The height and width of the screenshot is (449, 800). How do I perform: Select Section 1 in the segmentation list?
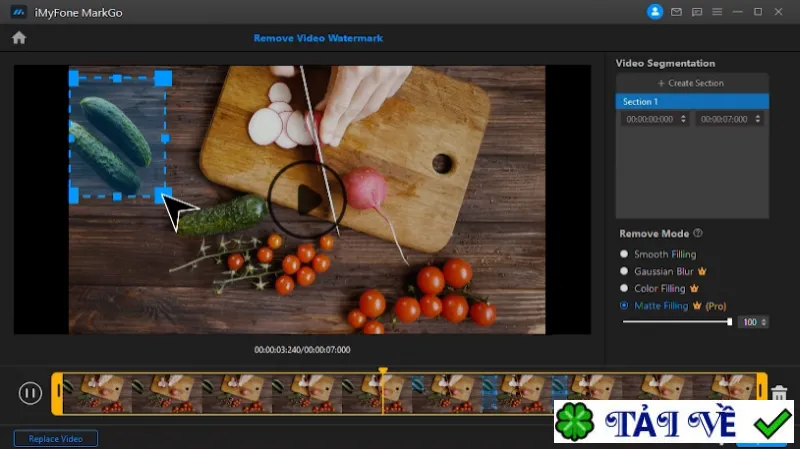pos(692,102)
